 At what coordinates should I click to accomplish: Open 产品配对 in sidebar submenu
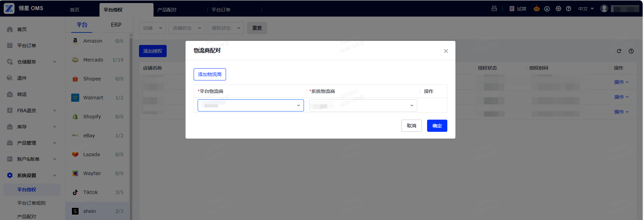click(27, 216)
